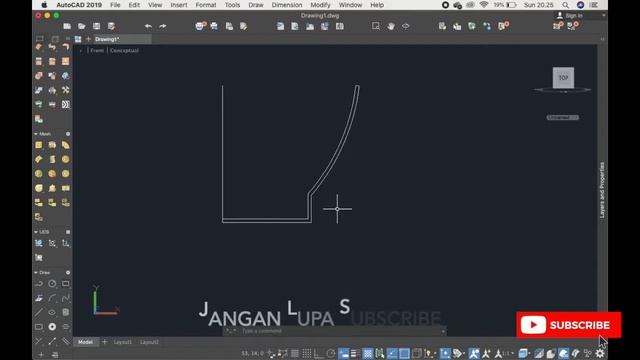Add a new drawing tab with the plus button

[88, 39]
